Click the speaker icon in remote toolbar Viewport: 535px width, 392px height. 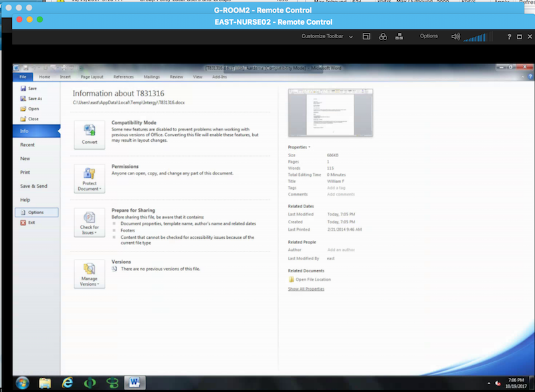[x=455, y=36]
